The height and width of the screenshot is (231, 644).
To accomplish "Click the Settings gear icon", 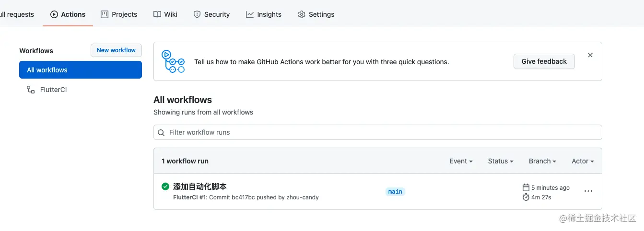I will pyautogui.click(x=302, y=14).
